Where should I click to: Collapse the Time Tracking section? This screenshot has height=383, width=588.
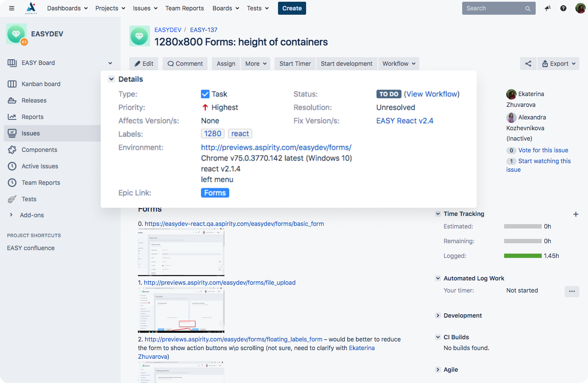(438, 214)
